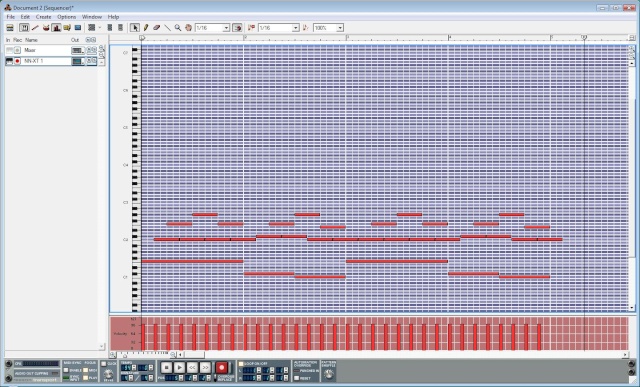Select the Hand tool

coord(188,27)
